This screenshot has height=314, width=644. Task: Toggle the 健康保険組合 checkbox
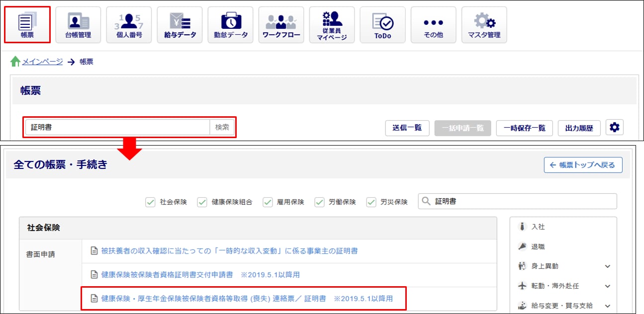click(x=202, y=202)
